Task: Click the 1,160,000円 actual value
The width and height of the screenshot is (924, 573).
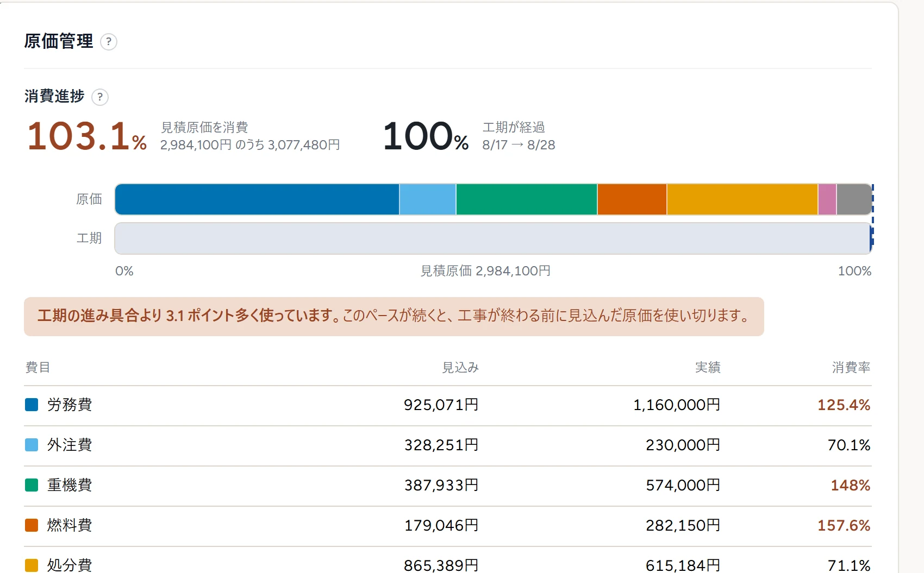Action: tap(677, 405)
